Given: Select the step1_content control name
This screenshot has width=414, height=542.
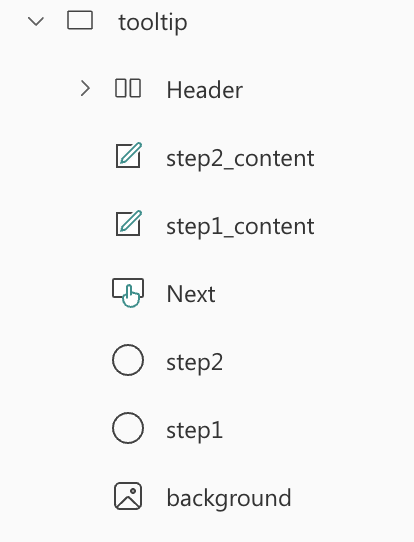Looking at the screenshot, I should [x=240, y=226].
